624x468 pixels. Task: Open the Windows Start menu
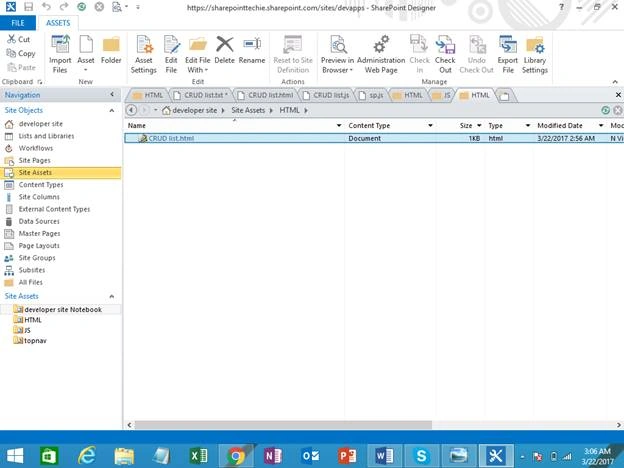(15, 455)
